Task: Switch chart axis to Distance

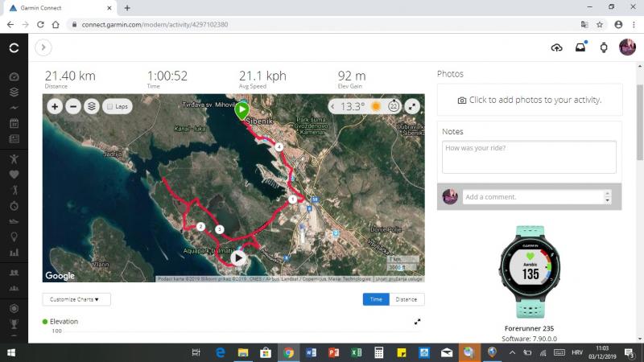Action: coord(407,299)
